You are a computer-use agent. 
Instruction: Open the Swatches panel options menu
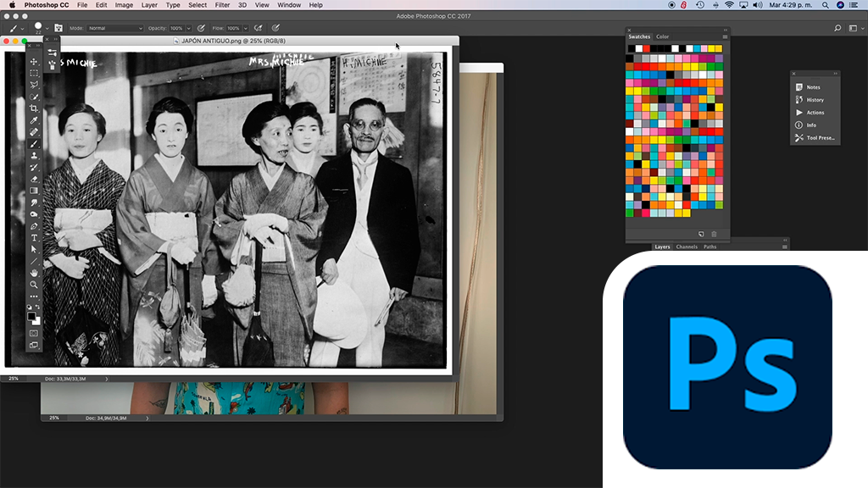(725, 36)
